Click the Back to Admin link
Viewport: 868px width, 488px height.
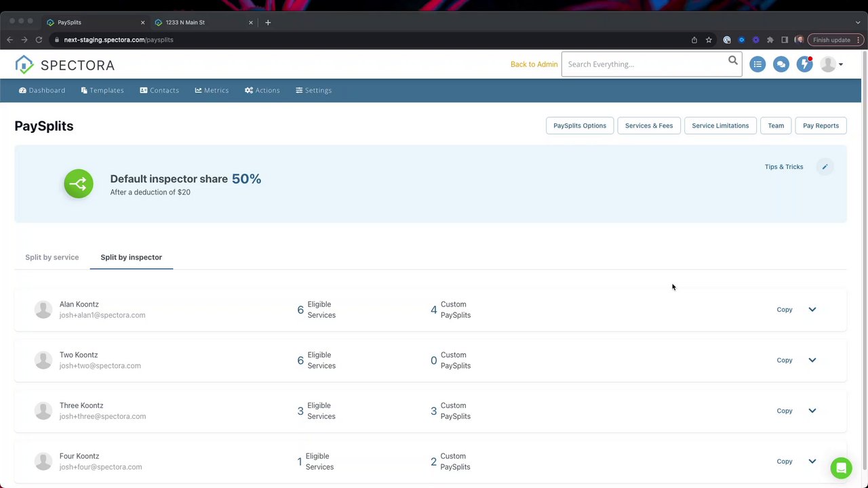pos(534,64)
